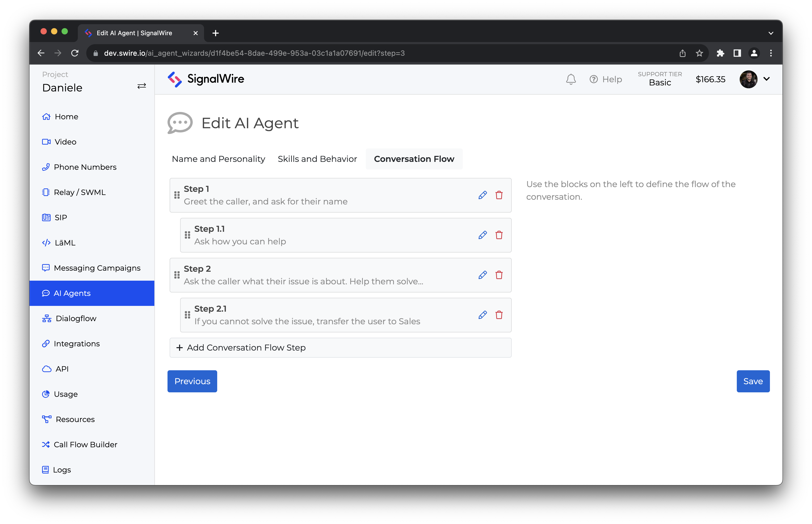Edit Step 2.1 with its pencil icon
The image size is (812, 524).
(483, 315)
